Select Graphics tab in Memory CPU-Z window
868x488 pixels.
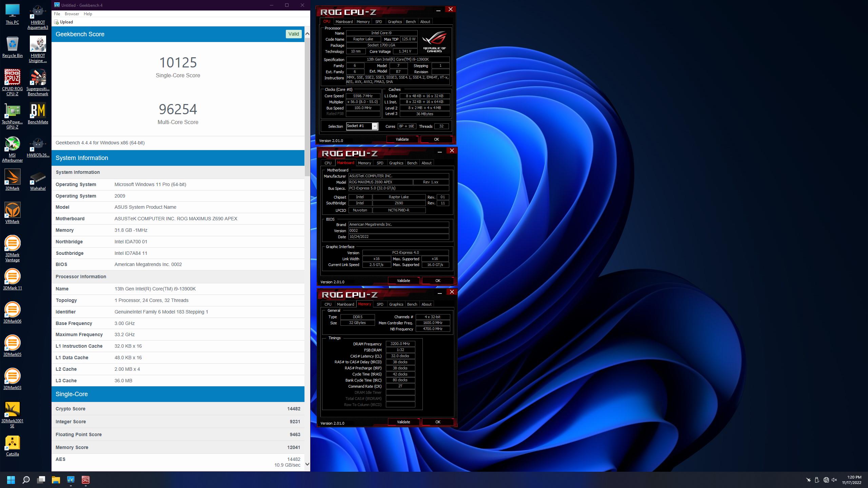click(x=396, y=304)
